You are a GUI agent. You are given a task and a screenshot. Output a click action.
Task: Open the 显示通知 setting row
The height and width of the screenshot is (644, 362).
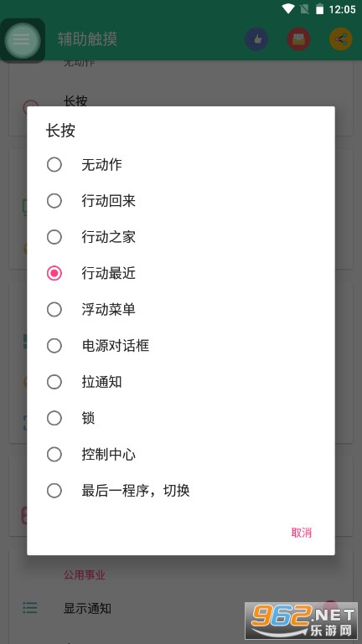(x=181, y=608)
